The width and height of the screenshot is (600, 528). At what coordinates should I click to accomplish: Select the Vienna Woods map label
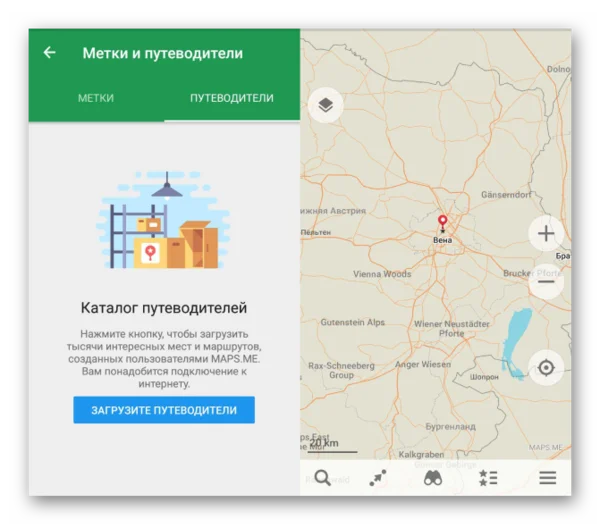coord(381,273)
